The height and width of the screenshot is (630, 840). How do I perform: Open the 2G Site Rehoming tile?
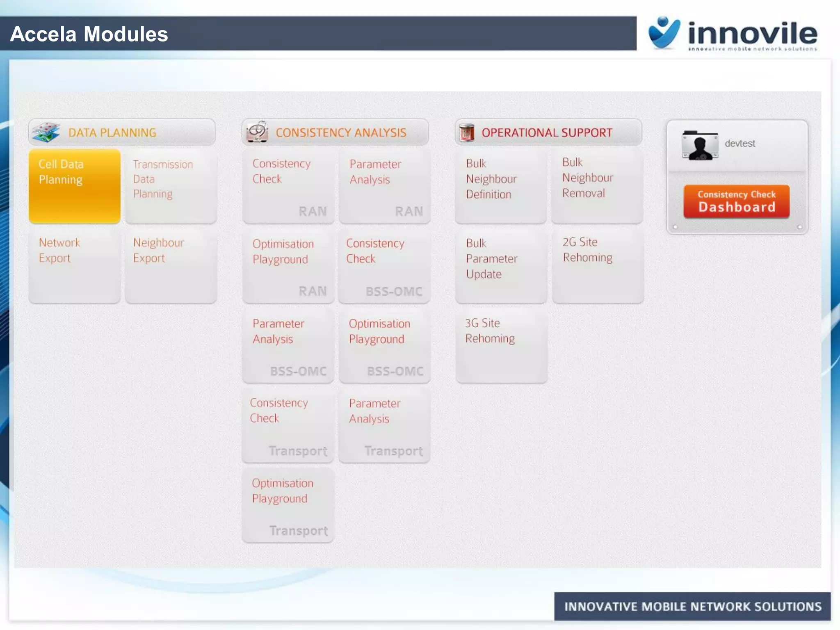point(598,265)
